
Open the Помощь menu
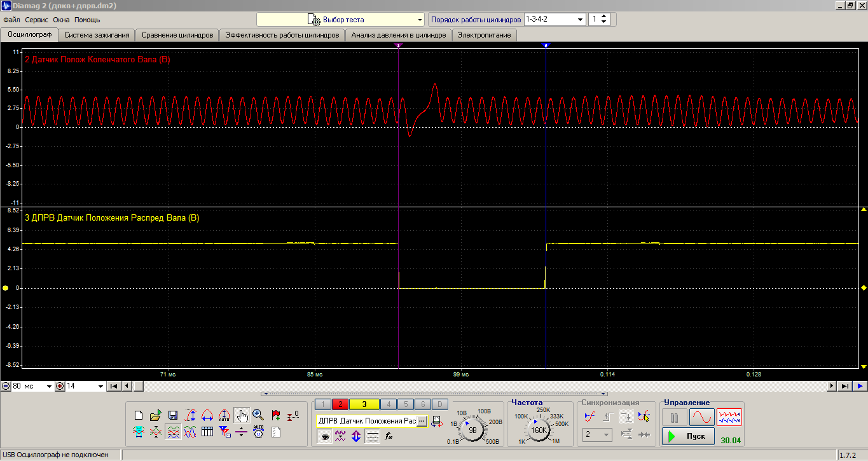pyautogui.click(x=87, y=20)
